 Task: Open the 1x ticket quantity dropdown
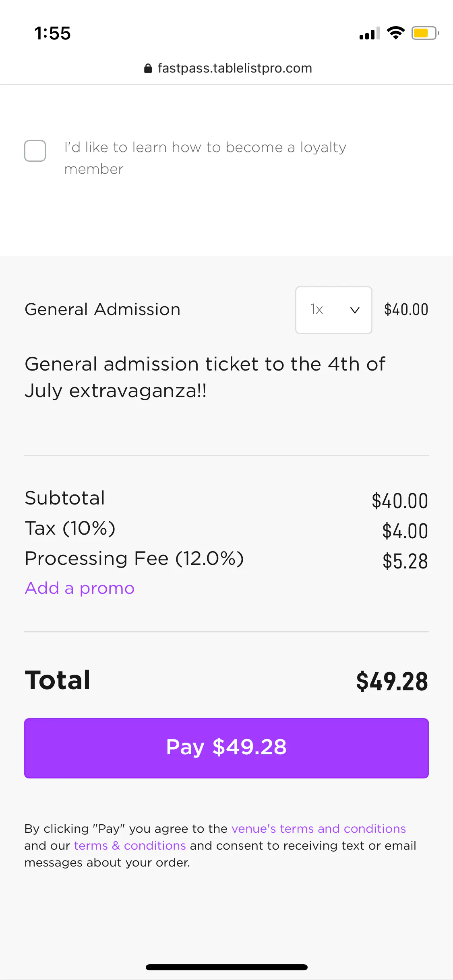tap(333, 310)
